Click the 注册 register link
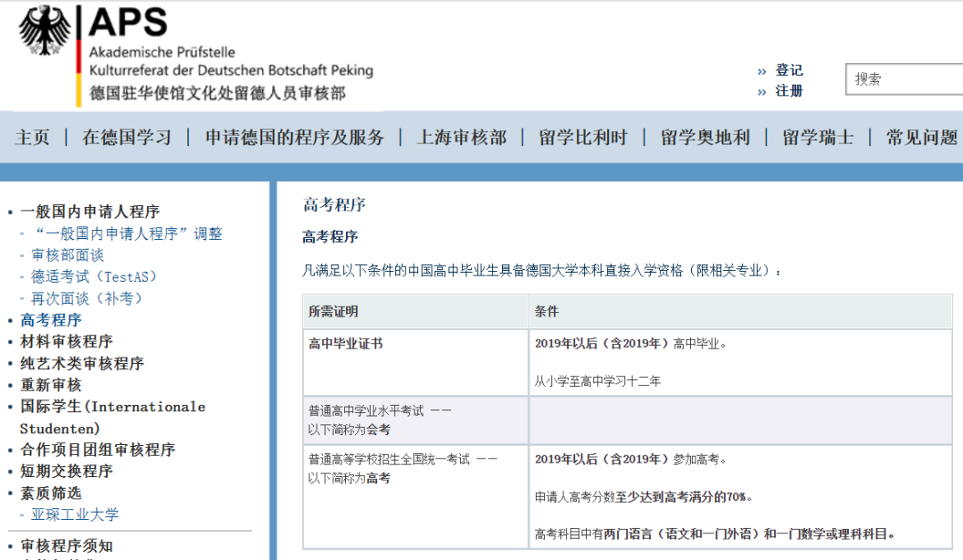Screen dimensions: 963x560 pos(788,91)
